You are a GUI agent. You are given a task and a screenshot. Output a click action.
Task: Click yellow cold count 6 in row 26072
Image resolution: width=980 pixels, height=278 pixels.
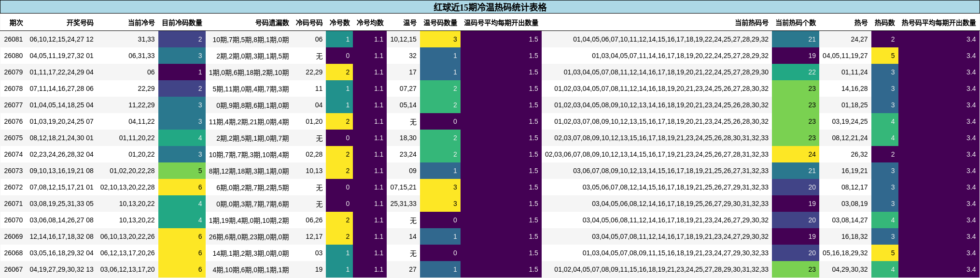182,187
